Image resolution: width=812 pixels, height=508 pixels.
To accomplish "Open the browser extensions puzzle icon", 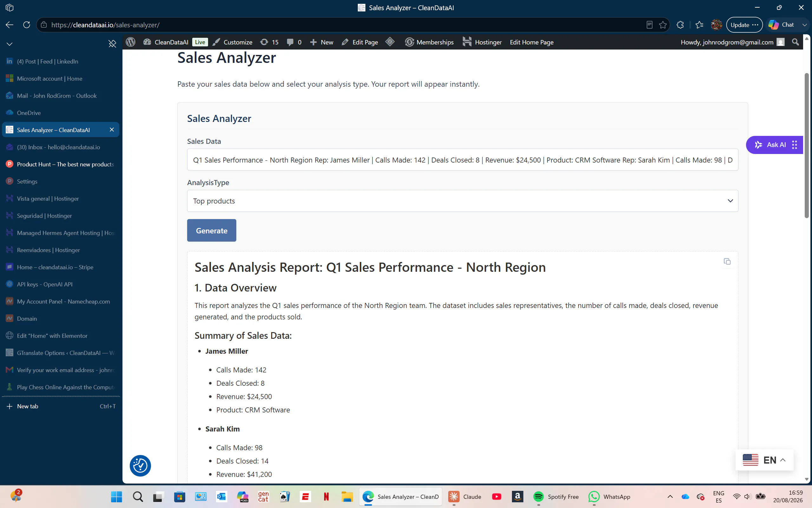I will click(680, 25).
